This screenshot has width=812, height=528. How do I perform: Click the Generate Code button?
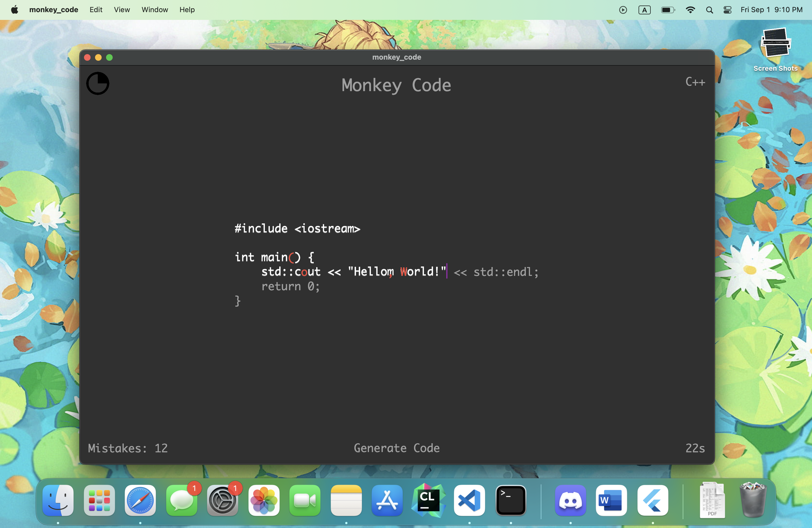(x=396, y=448)
